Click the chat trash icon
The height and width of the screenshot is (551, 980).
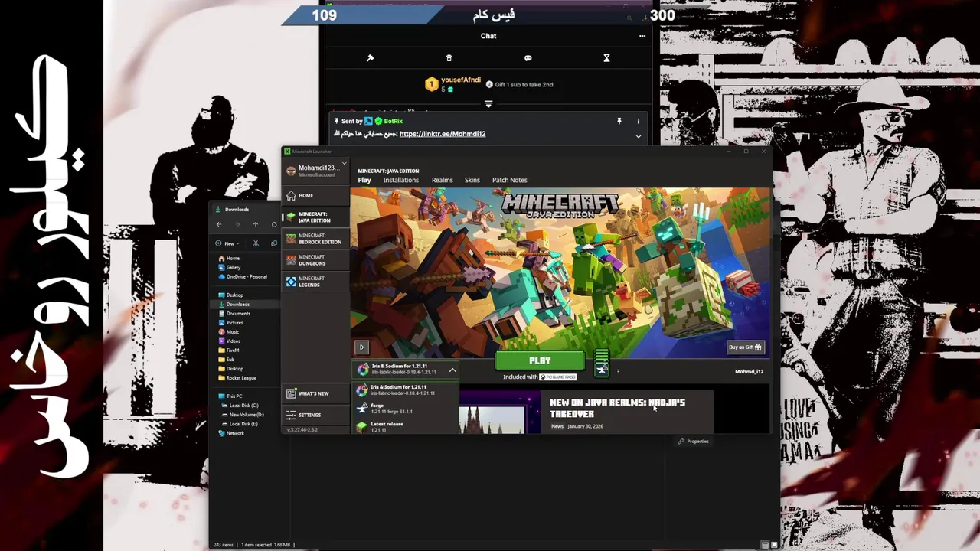(449, 58)
